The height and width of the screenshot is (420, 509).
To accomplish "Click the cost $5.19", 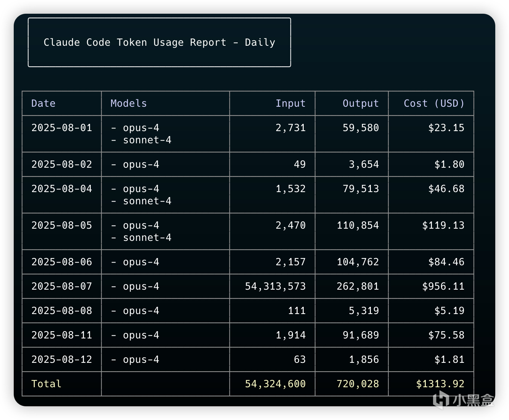I will 449,311.
